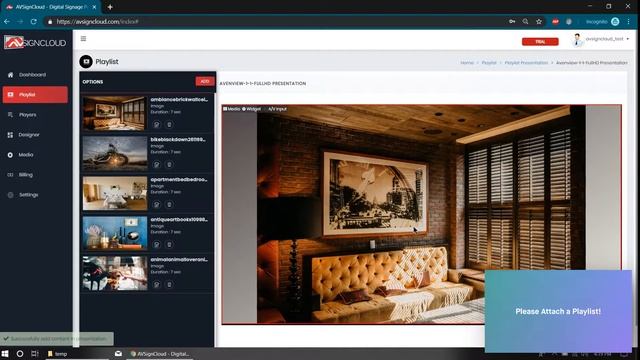Delete the bikeblackdawn playlist item

[x=169, y=164]
